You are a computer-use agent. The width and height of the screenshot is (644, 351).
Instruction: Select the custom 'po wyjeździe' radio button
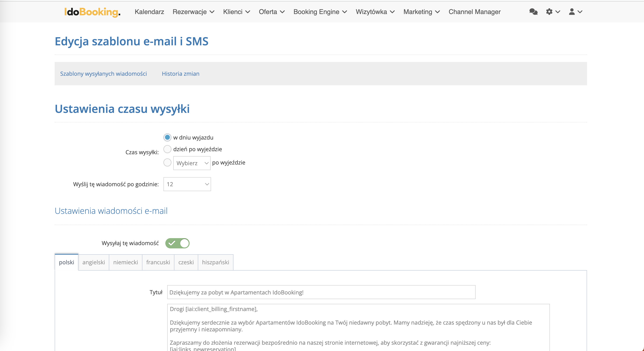(x=167, y=162)
